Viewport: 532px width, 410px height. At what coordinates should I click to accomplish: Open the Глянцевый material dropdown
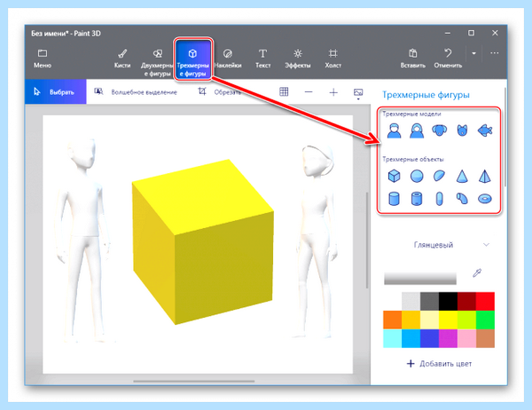click(x=451, y=245)
